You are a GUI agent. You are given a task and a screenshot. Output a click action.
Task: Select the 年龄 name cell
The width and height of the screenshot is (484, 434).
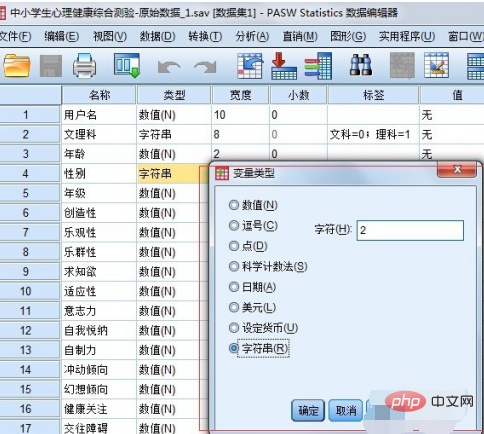[99, 154]
